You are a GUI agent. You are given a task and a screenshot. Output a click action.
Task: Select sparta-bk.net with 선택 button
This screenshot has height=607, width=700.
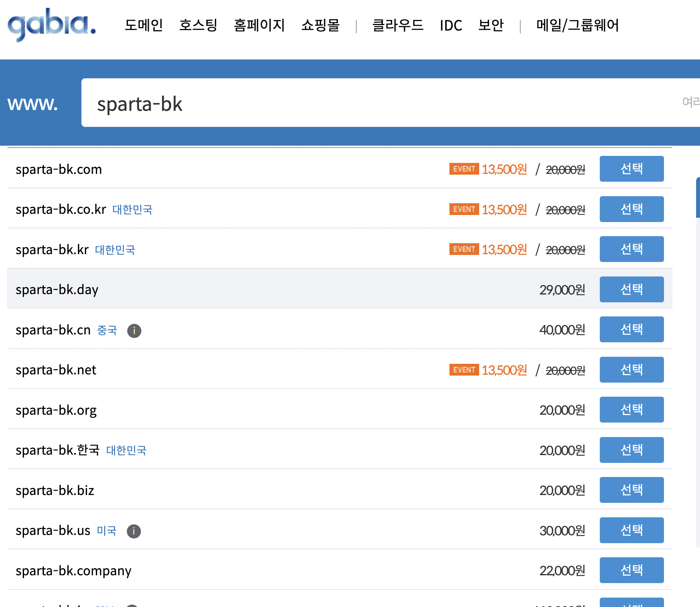click(631, 370)
